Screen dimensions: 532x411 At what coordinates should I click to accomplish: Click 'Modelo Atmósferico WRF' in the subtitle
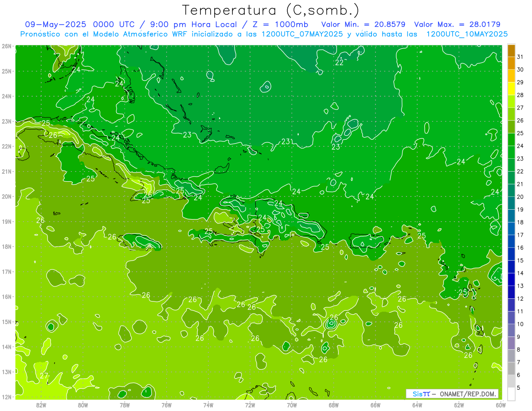coord(140,34)
